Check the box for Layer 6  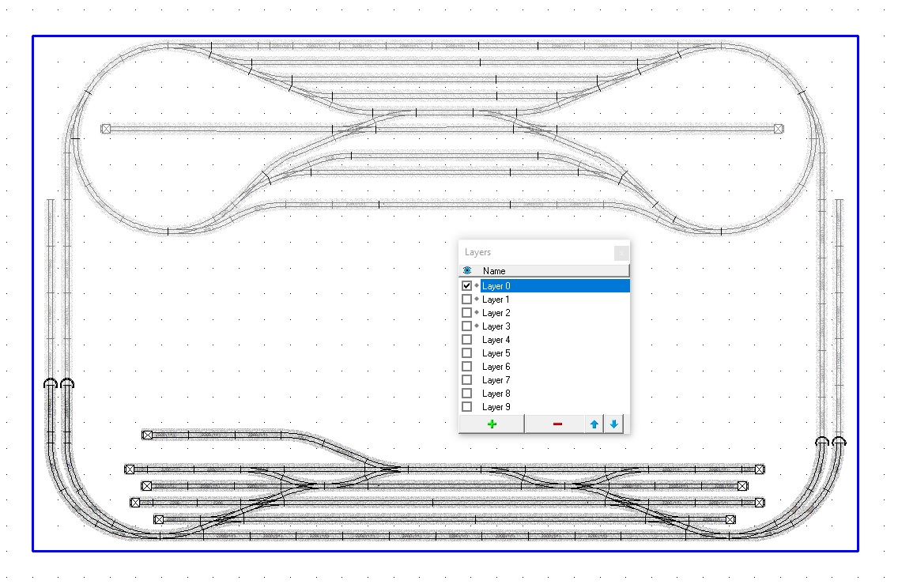click(x=467, y=367)
